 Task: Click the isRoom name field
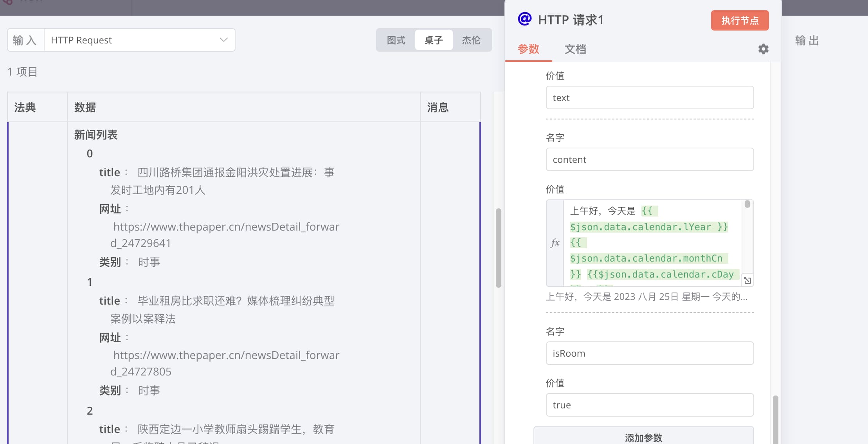coord(649,353)
